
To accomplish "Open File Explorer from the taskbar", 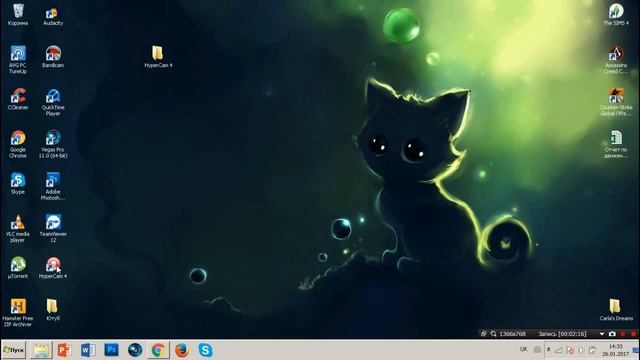I will [41, 350].
